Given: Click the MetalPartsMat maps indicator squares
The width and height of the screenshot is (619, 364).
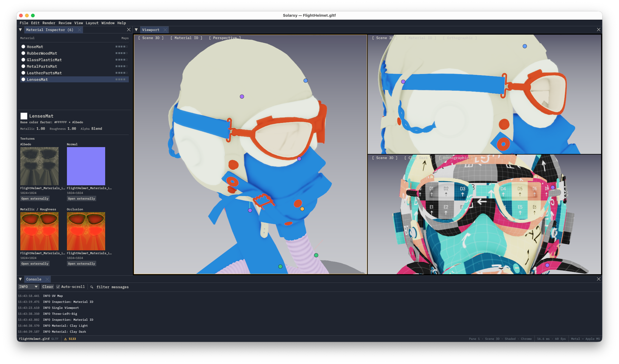Looking at the screenshot, I should point(122,66).
